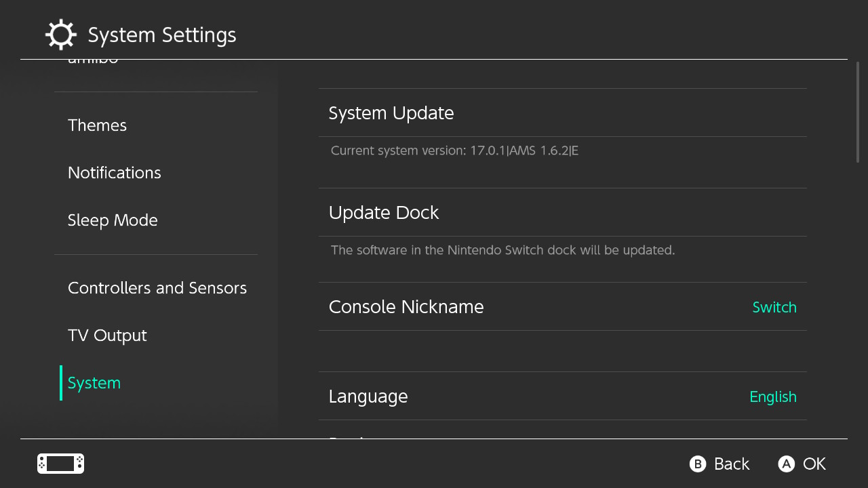Click the System Settings gear icon
The width and height of the screenshot is (868, 488).
tap(60, 35)
